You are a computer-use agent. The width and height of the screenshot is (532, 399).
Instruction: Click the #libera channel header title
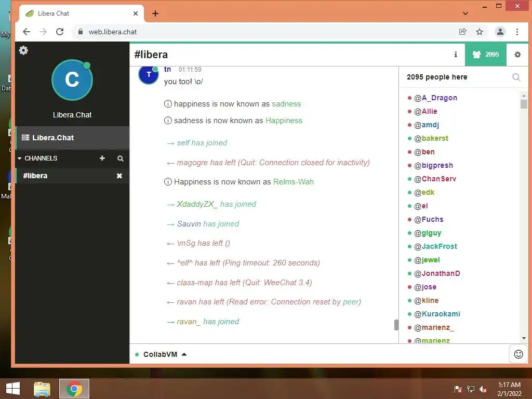[x=151, y=55]
